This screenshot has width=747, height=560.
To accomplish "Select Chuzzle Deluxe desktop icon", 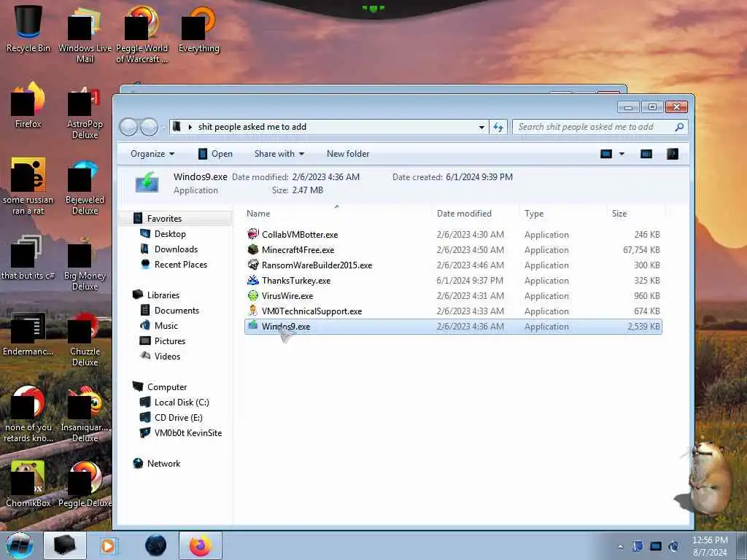I will pos(85,338).
